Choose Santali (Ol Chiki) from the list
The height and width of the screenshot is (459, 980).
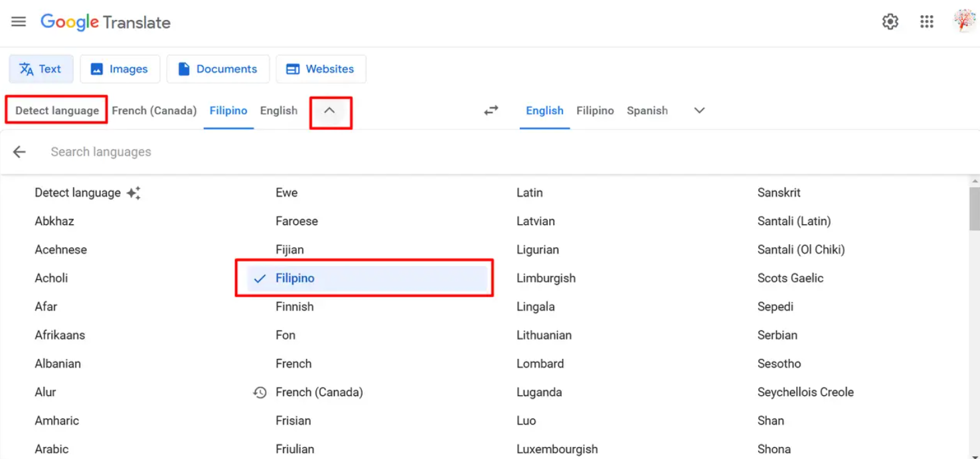pos(801,250)
